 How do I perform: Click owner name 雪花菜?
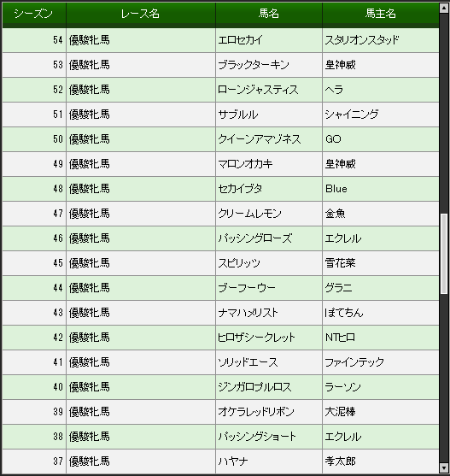[x=340, y=263]
